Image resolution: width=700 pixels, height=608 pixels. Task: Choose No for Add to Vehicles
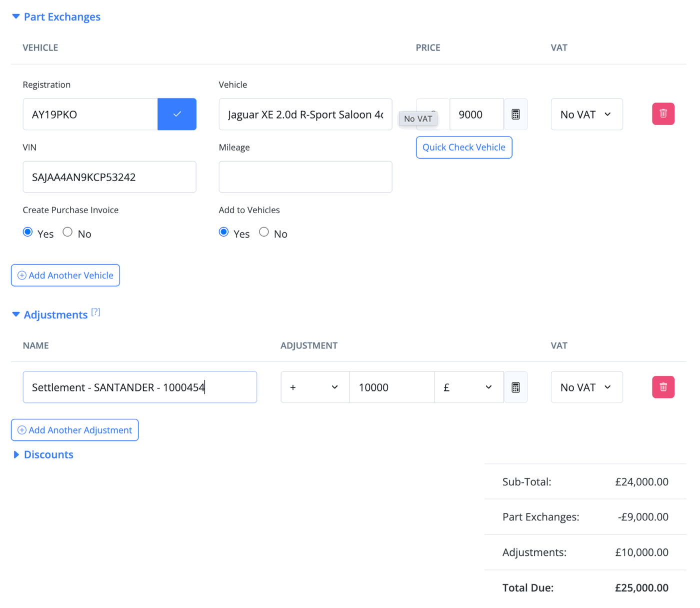pyautogui.click(x=264, y=232)
